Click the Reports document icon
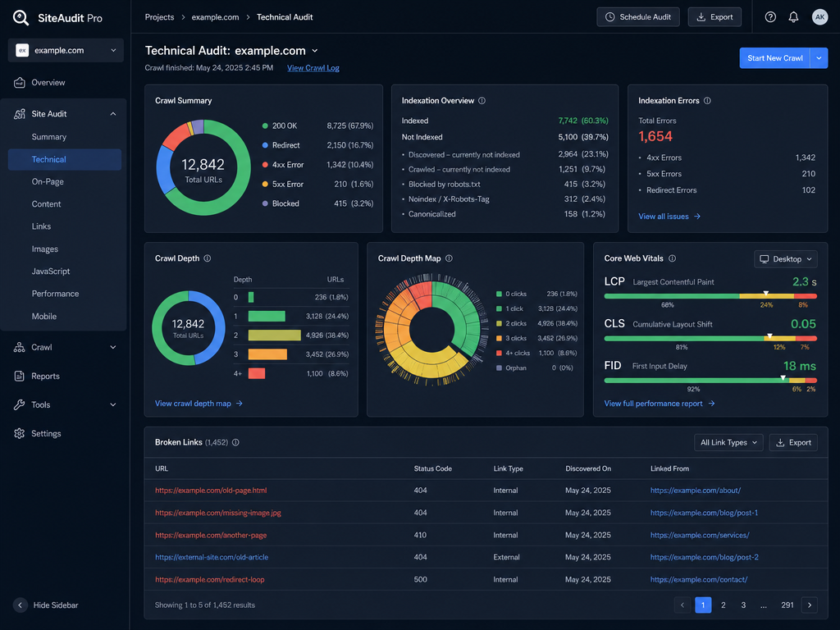 [x=20, y=376]
